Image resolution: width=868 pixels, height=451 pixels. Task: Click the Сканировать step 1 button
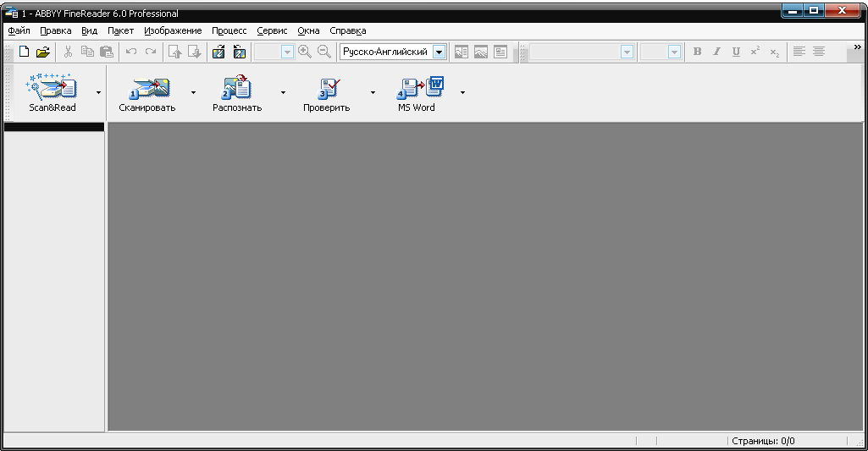click(x=147, y=92)
